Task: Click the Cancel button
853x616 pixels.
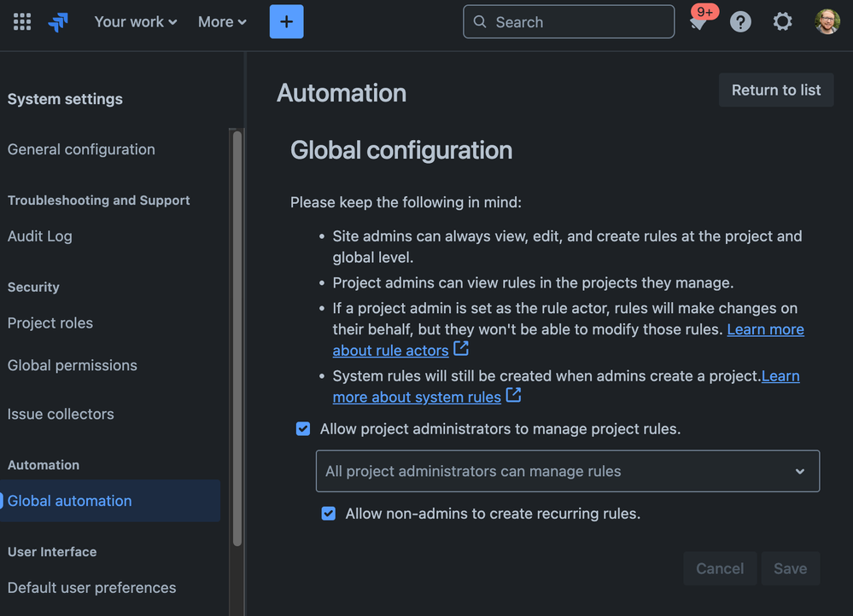Action: [720, 568]
